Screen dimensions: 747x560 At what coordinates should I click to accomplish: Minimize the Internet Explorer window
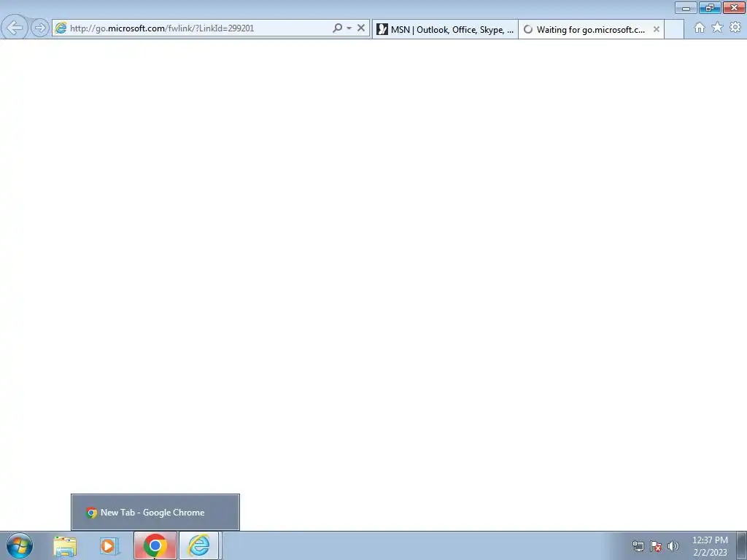coord(686,7)
